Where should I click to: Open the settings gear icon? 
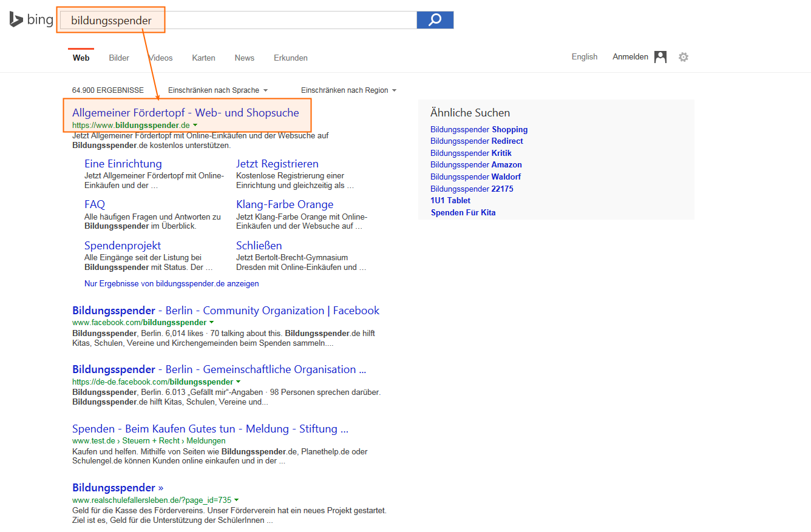coord(684,57)
